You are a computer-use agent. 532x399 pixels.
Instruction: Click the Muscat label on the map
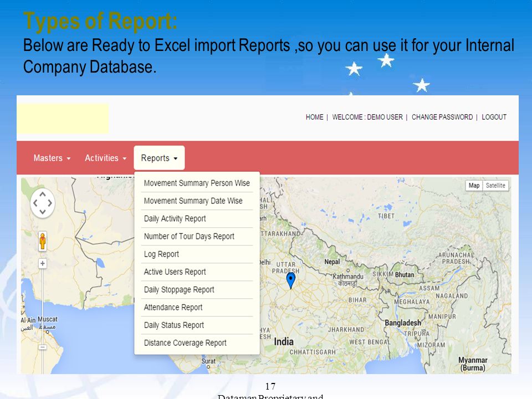(x=48, y=319)
